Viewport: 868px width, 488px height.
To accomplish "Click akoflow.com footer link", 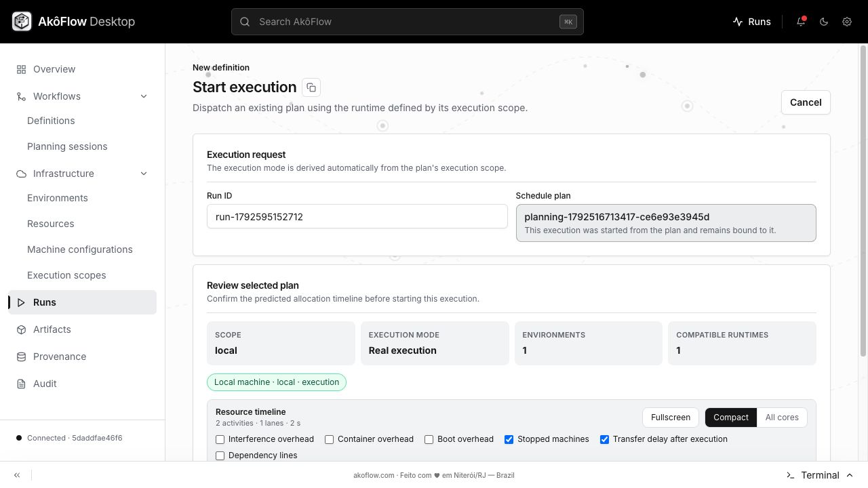I will tap(374, 475).
